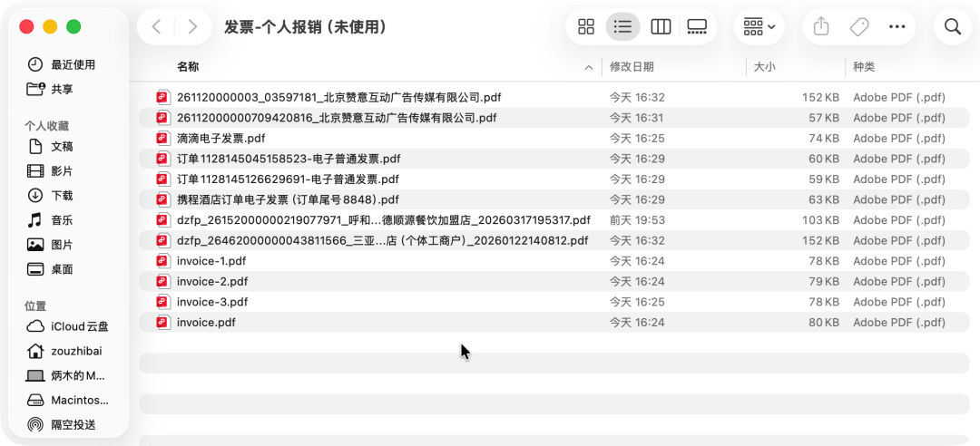
Task: Select file invoice.pdf
Action: [x=554, y=323]
